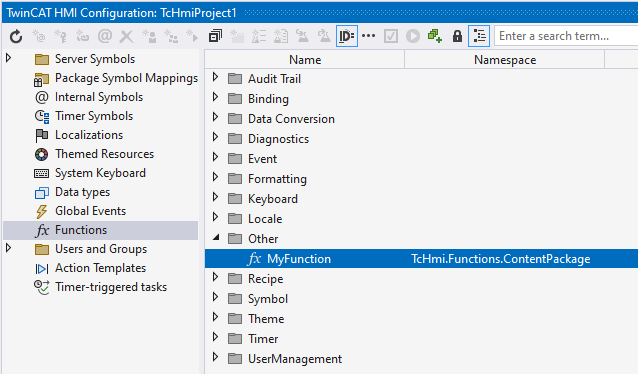The height and width of the screenshot is (374, 638).
Task: Click the second flask toolbar icon with arrow
Action: pyautogui.click(x=324, y=36)
